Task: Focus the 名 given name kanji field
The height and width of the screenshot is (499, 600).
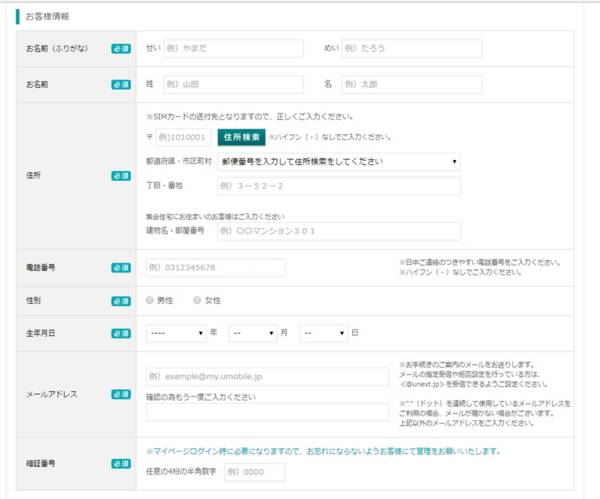Action: point(411,85)
